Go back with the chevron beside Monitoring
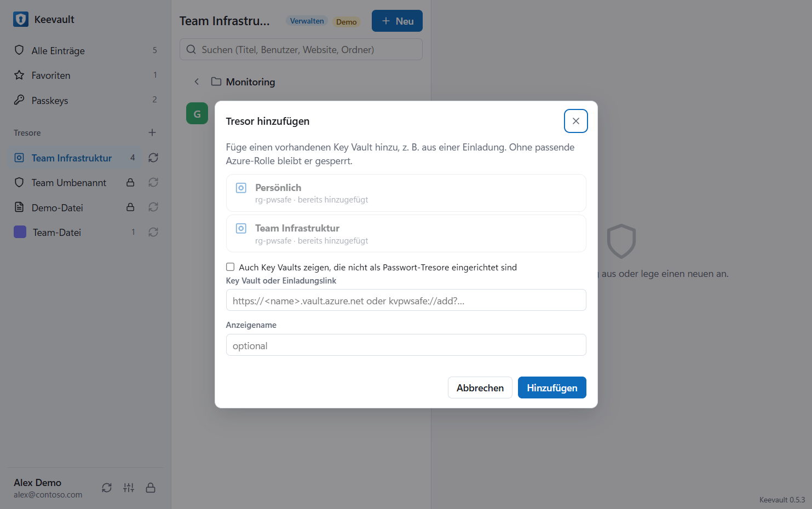 (x=197, y=82)
